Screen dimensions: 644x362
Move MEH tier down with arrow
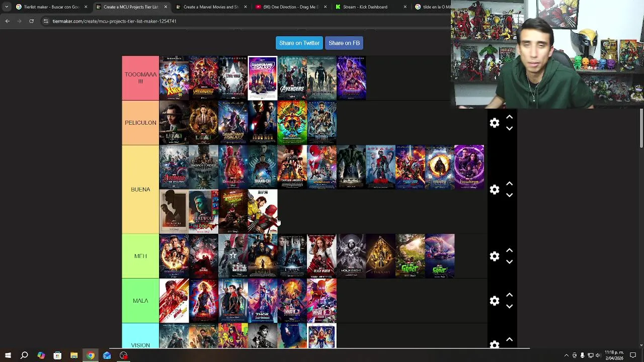click(x=509, y=262)
